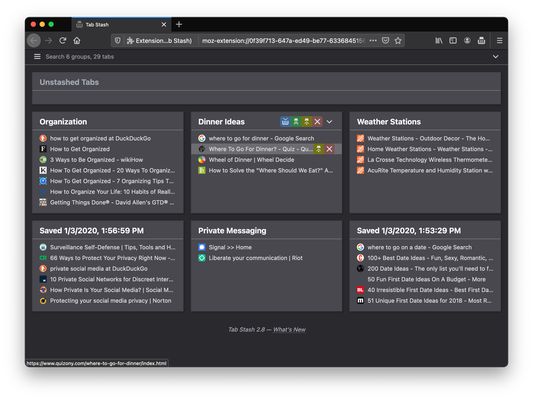
Task: Select the Tab Stash browser tab
Action: click(x=121, y=24)
